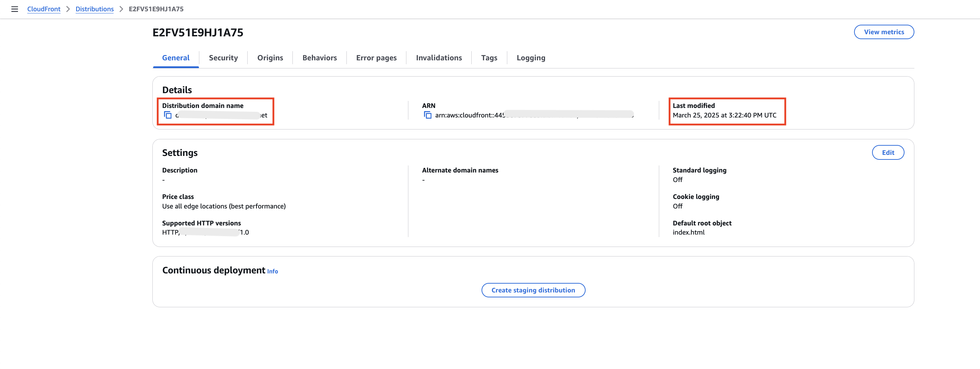980x369 pixels.
Task: Click the index.html default root object
Action: click(688, 232)
